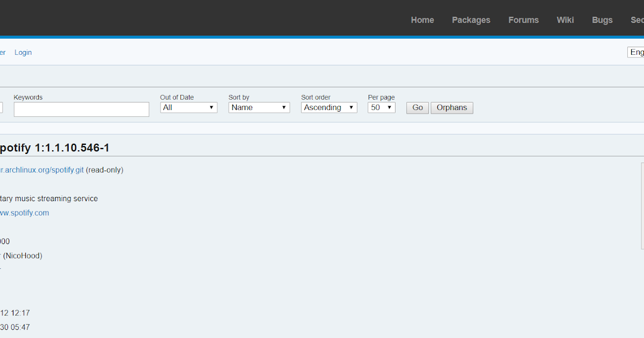Image resolution: width=644 pixels, height=338 pixels.
Task: Show orphaned packages with the Orphans button
Action: [451, 108]
